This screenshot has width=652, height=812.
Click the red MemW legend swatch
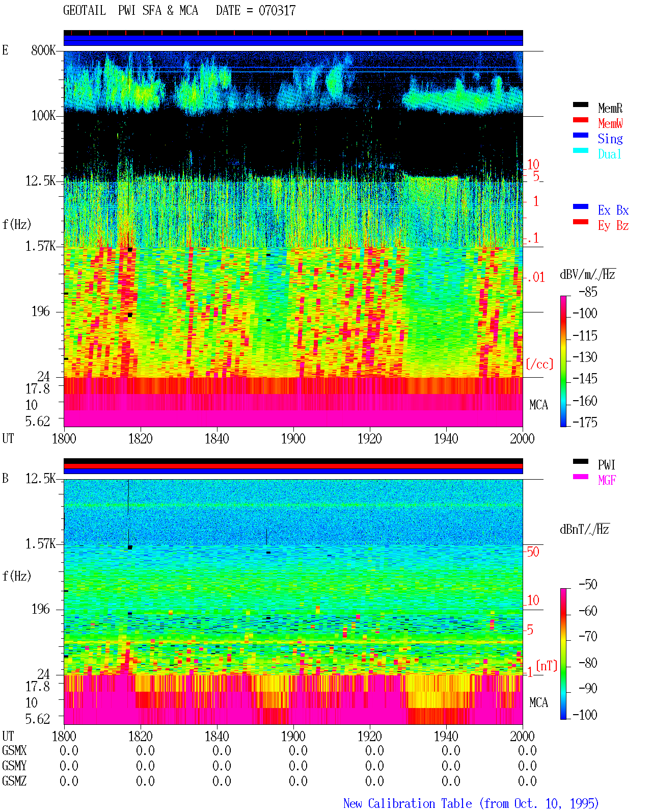tap(581, 120)
